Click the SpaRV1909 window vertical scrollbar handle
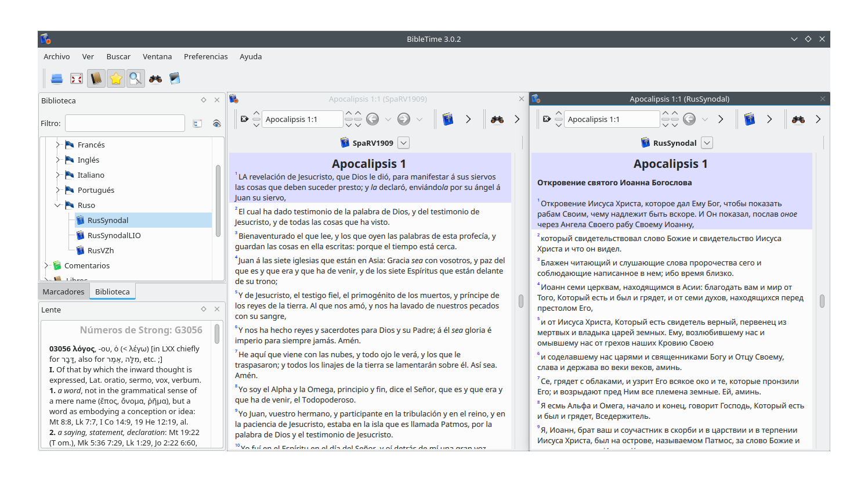Viewport: 868px width, 496px height. pos(521,301)
